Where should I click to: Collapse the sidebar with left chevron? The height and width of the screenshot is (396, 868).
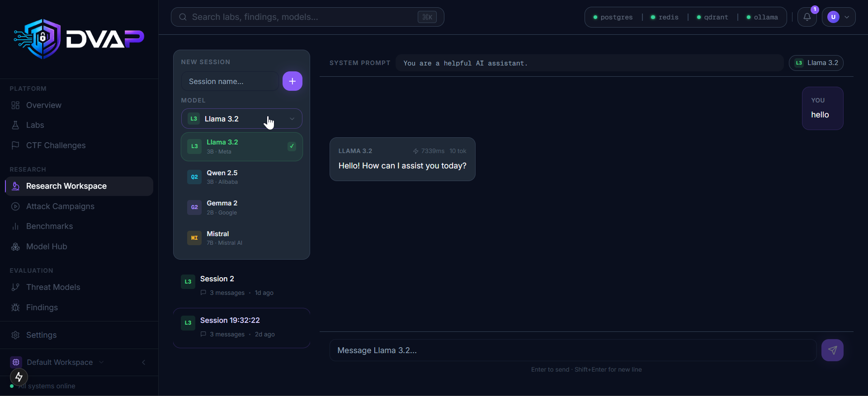[144, 362]
